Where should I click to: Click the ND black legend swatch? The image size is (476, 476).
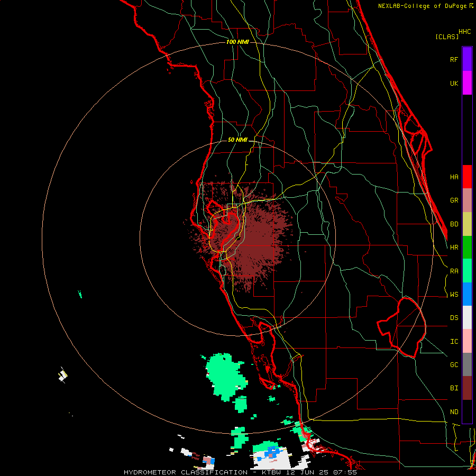(467, 411)
